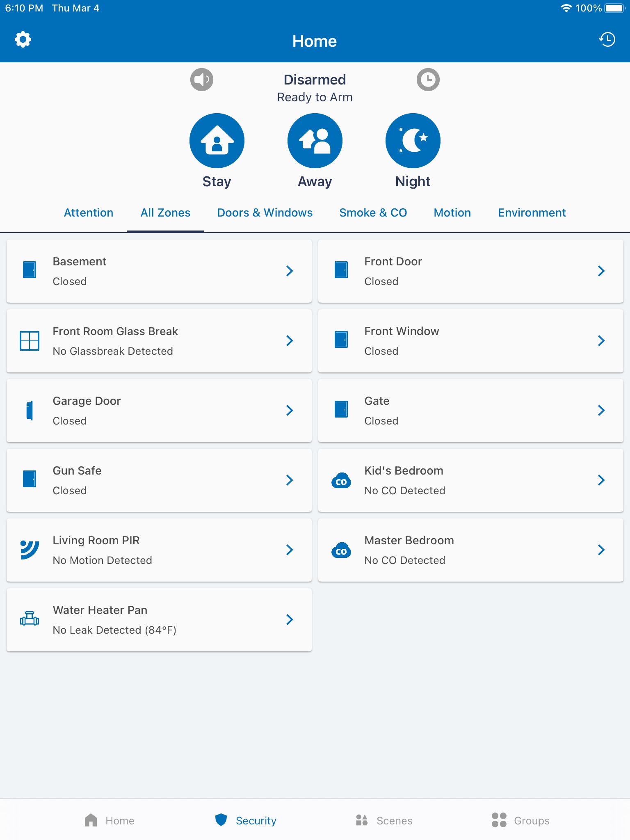This screenshot has width=630, height=840.
Task: Expand Front Room Glass Break chevron
Action: click(x=290, y=340)
